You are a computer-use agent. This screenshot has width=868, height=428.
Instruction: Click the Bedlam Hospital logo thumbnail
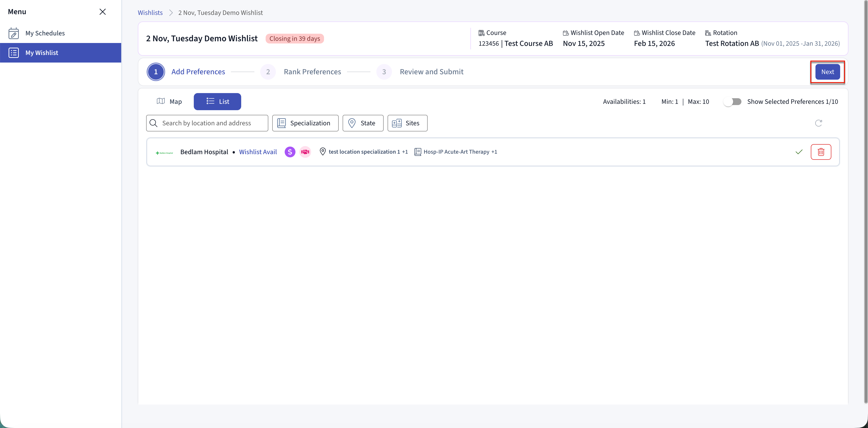point(164,152)
